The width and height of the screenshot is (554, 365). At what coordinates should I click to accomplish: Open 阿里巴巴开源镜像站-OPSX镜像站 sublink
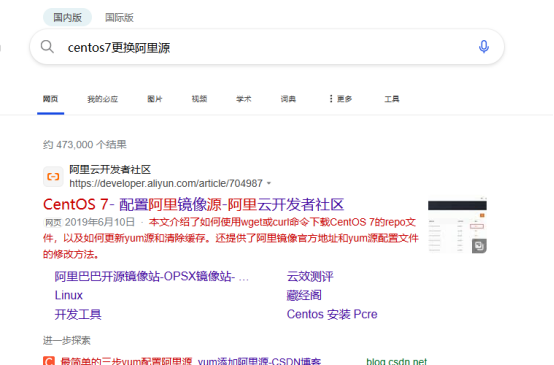click(x=152, y=276)
